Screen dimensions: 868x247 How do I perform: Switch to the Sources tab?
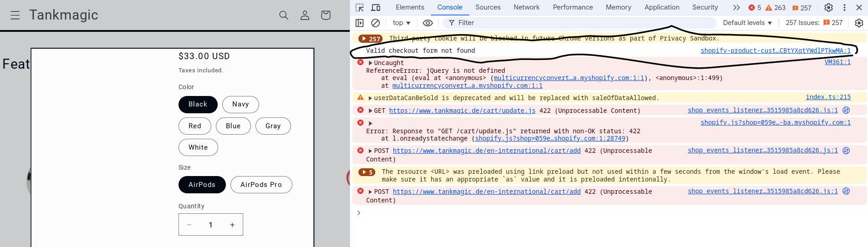pyautogui.click(x=488, y=7)
